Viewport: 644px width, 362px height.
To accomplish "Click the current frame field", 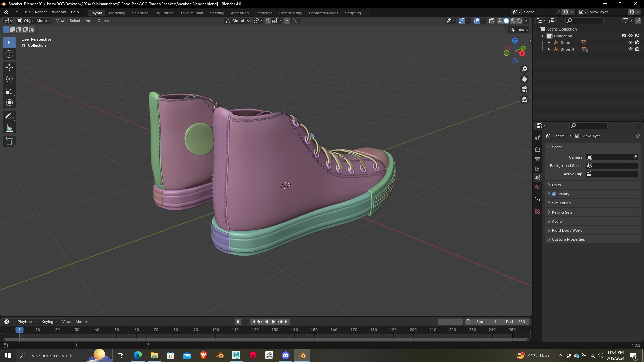I will click(x=450, y=322).
